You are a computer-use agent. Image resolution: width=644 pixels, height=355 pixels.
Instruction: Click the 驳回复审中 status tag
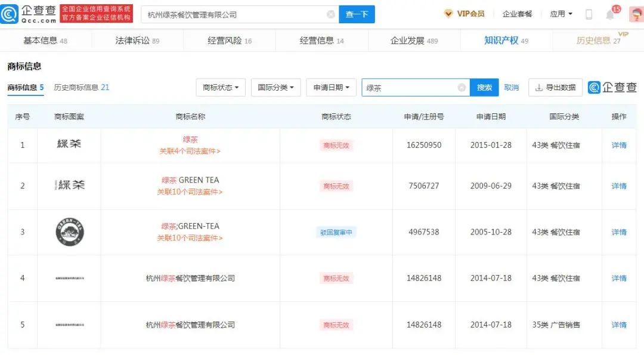[336, 232]
